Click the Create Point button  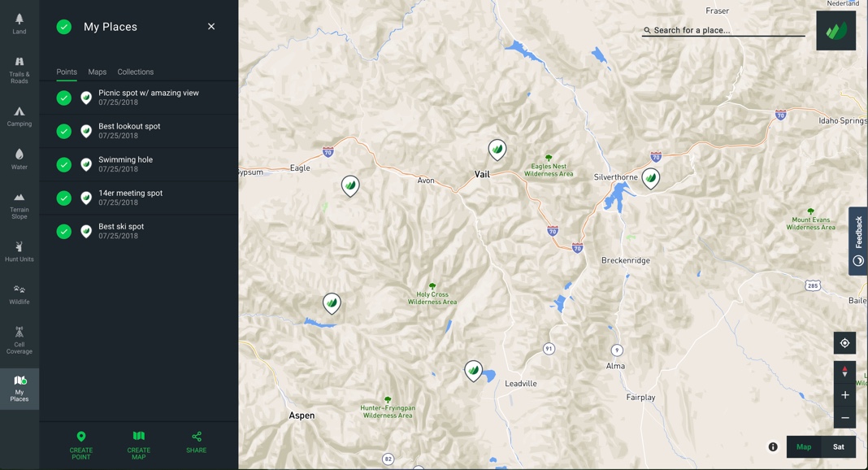[80, 445]
